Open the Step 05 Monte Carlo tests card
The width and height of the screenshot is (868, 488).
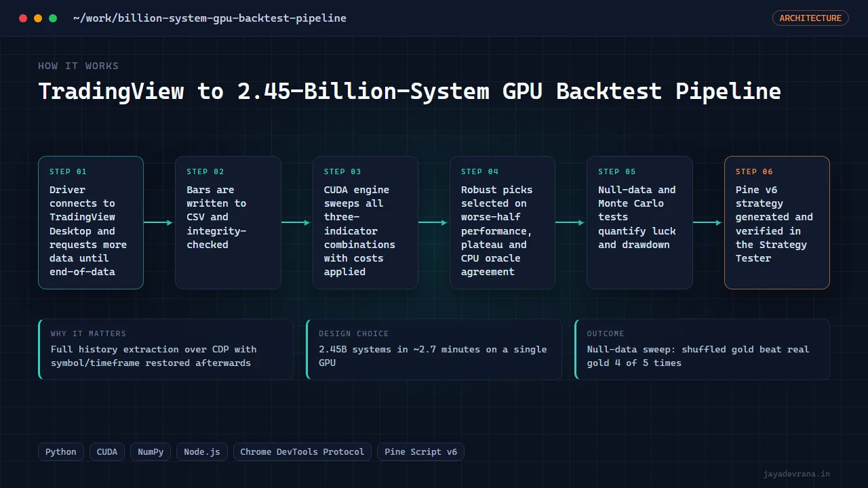coord(639,223)
